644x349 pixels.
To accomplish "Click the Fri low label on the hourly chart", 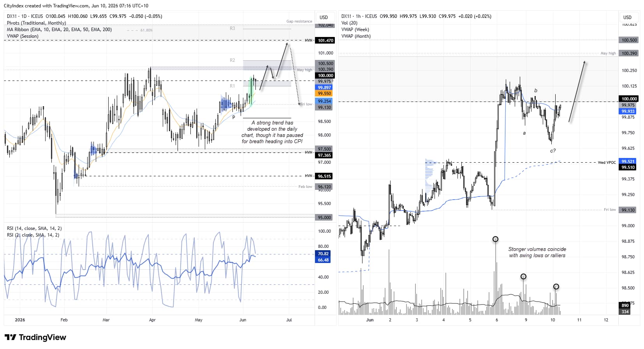I will tap(610, 210).
